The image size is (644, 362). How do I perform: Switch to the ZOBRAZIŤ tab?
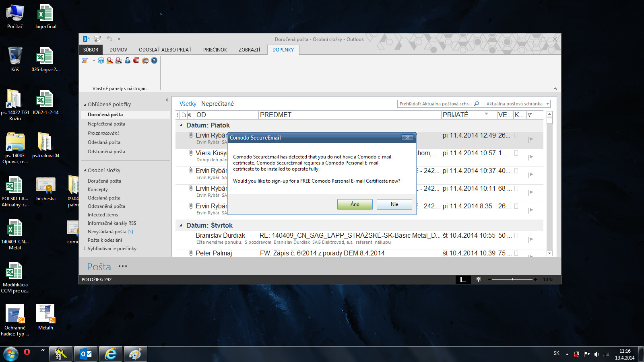[250, 50]
